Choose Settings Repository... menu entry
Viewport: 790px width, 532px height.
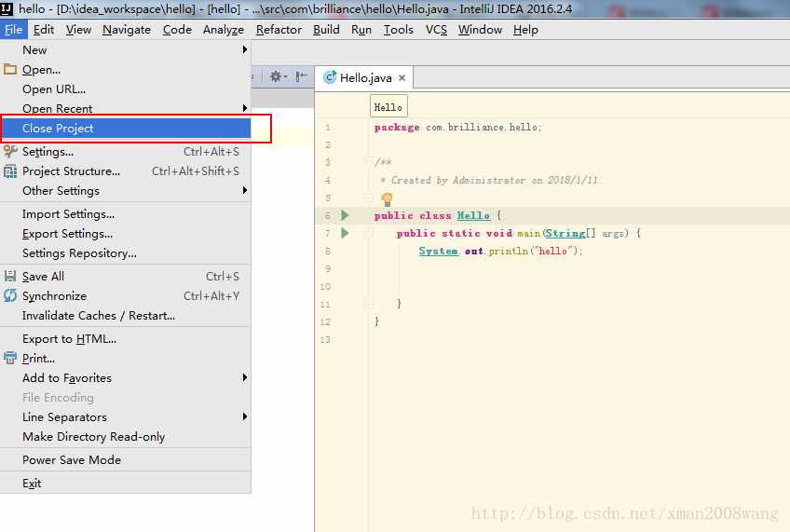(126, 253)
